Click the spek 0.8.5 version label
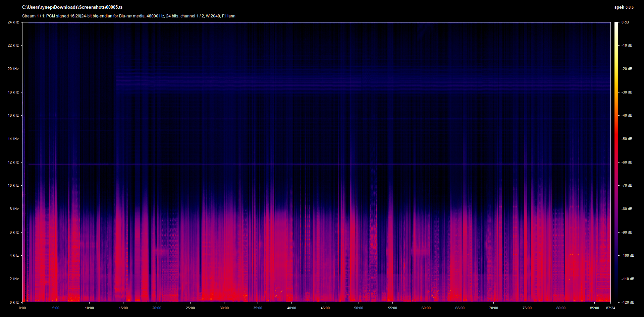Screen dimensions: 644x317 coord(624,7)
